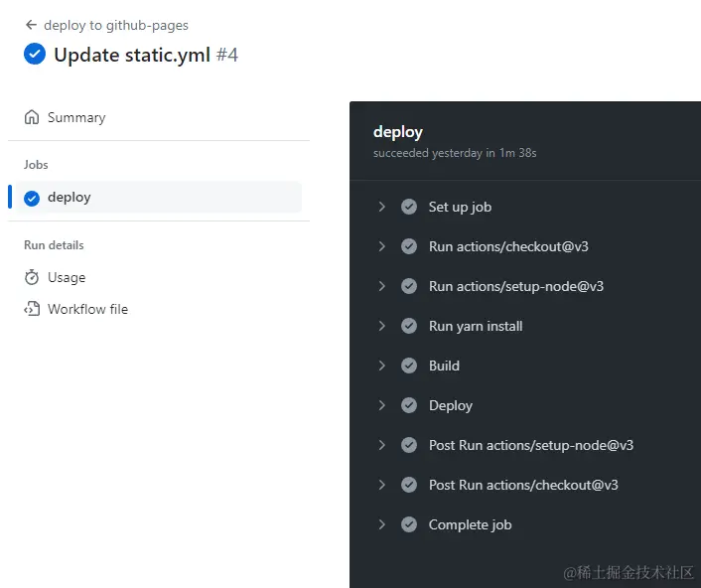
Task: Open the Set up job step log
Action: pyautogui.click(x=460, y=207)
